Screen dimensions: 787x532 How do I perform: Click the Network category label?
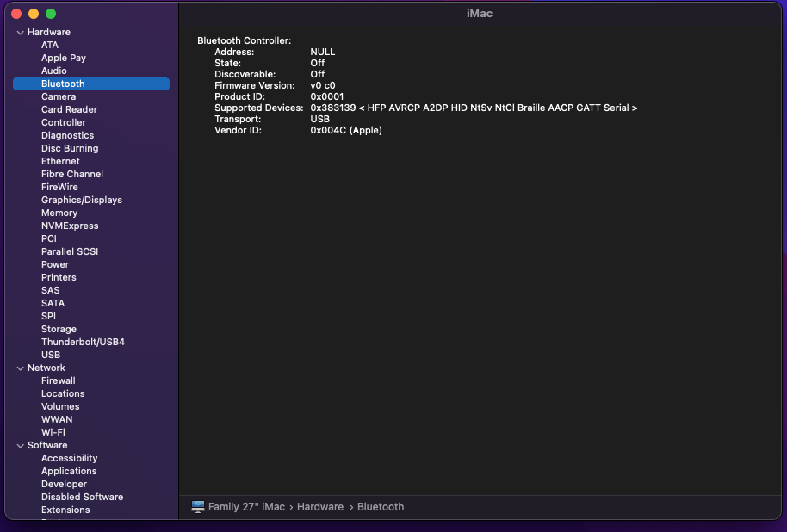tap(46, 368)
